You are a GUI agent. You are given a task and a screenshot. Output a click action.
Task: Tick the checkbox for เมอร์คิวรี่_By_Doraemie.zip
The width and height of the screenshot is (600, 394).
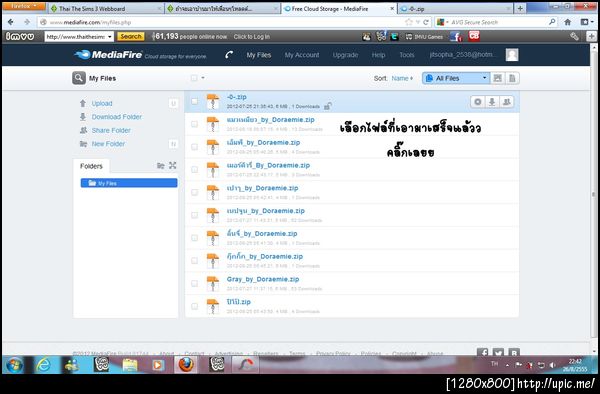tap(194, 169)
